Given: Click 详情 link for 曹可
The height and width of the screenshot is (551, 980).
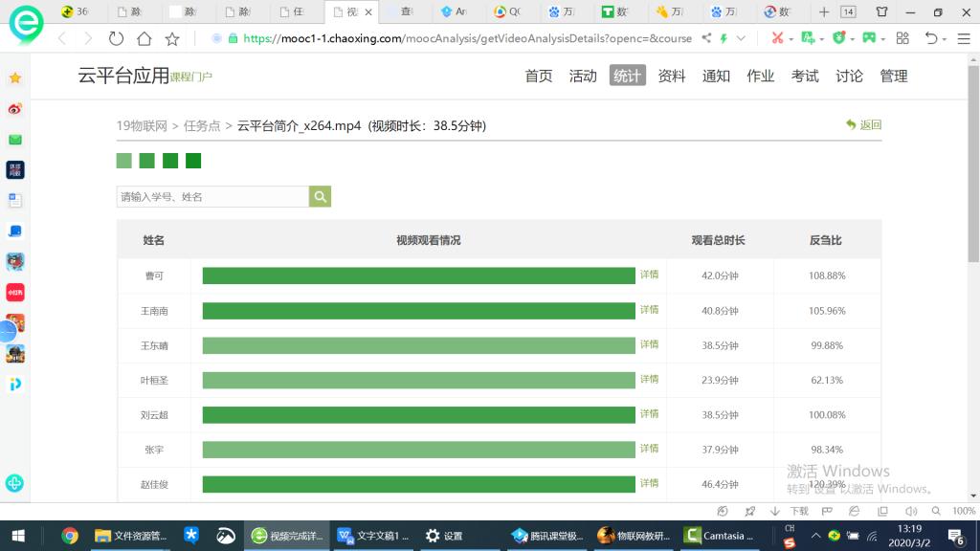Looking at the screenshot, I should tap(649, 275).
